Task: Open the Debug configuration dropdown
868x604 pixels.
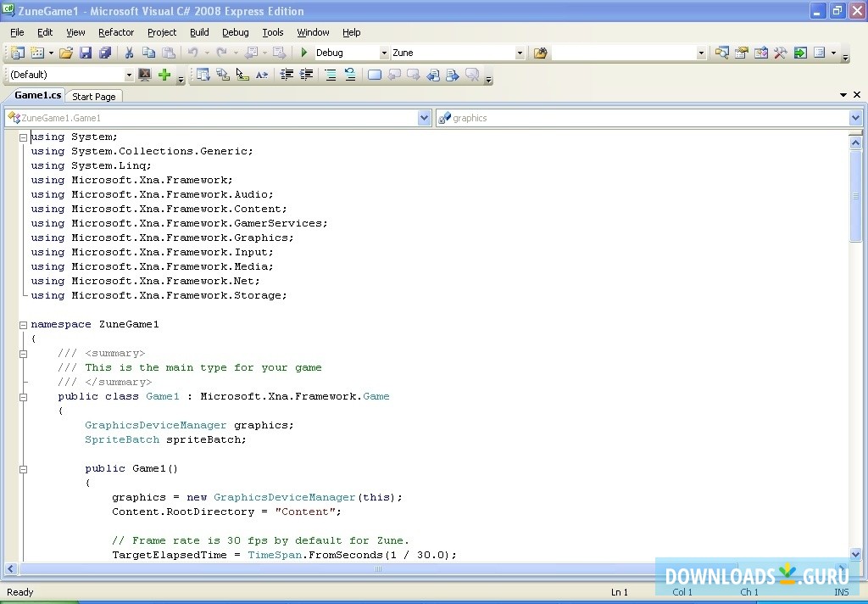Action: coord(384,53)
